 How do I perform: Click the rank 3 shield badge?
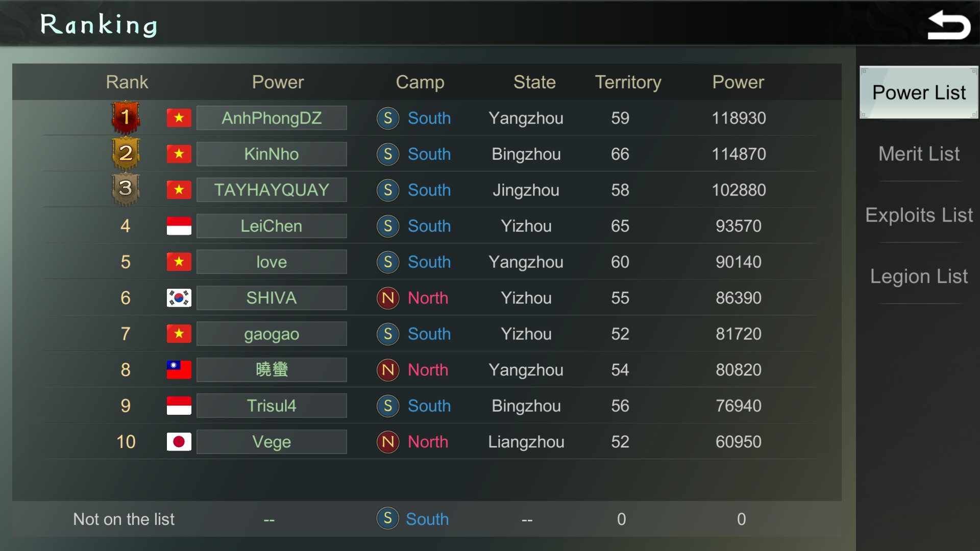click(x=126, y=189)
